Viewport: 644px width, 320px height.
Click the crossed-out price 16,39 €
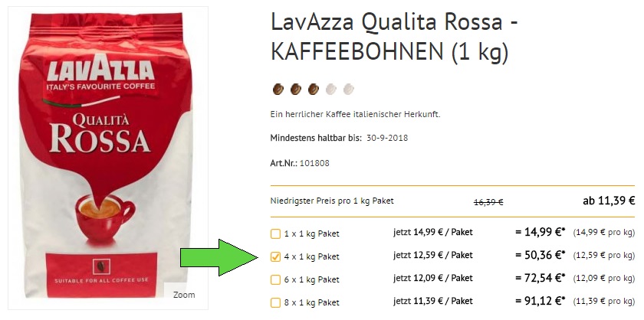[488, 202]
